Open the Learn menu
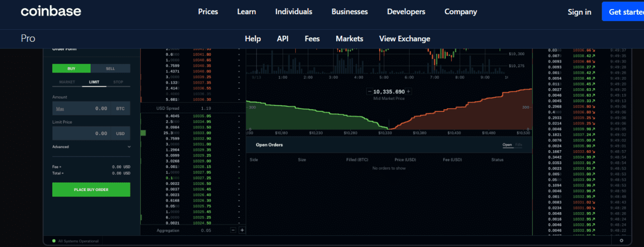Viewport: 644px width, 247px height. 247,12
